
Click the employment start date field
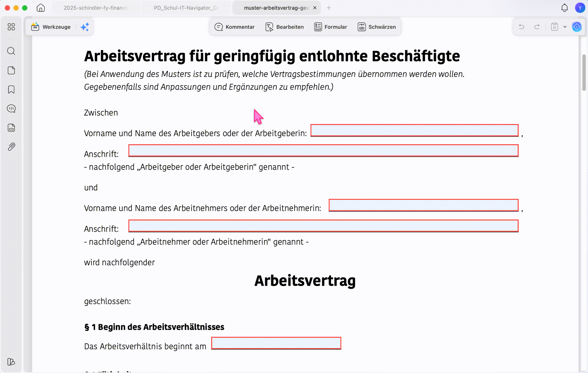276,343
